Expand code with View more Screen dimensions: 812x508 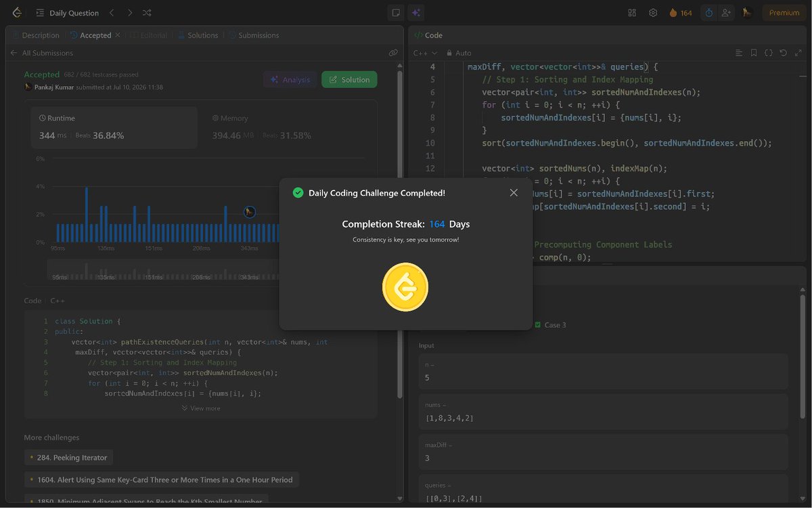(x=201, y=408)
